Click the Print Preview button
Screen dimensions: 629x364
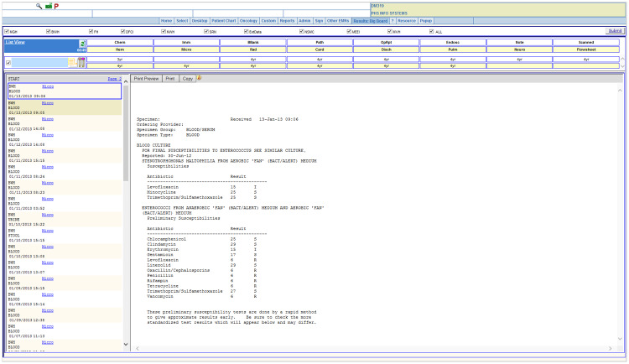click(x=147, y=78)
